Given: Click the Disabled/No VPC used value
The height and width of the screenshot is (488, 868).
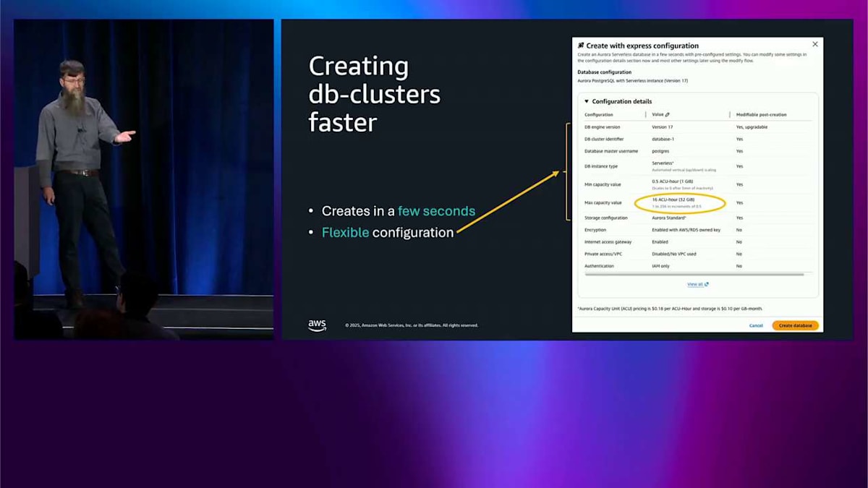Looking at the screenshot, I should [674, 254].
